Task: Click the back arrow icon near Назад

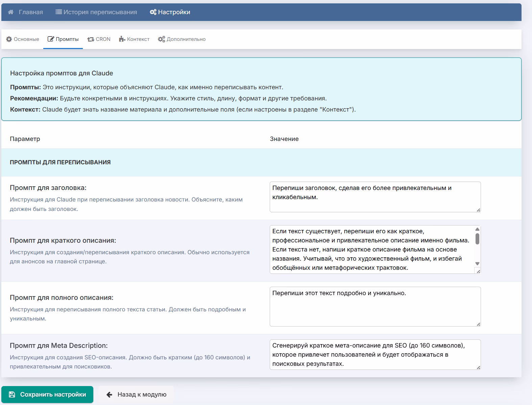Action: (x=109, y=395)
